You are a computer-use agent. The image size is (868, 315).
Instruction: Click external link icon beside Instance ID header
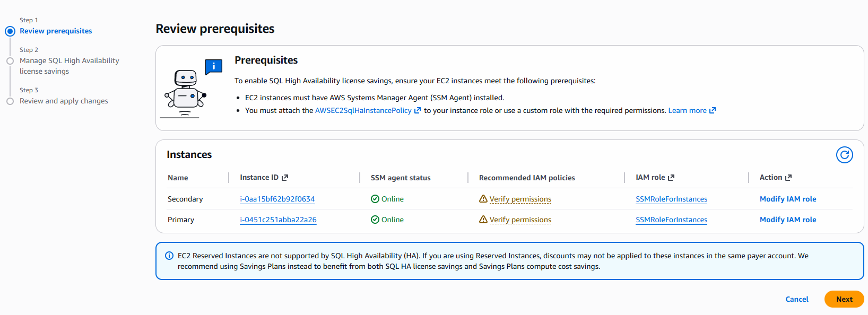[x=285, y=178]
